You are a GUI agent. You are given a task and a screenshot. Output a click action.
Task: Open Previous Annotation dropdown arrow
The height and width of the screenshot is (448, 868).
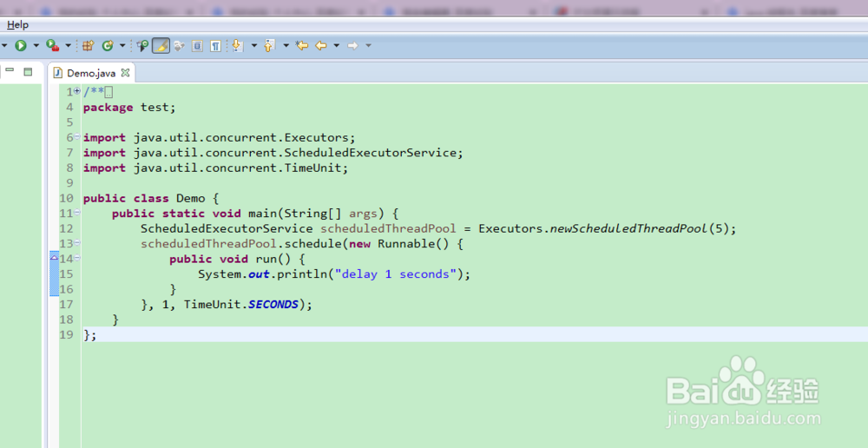coord(286,45)
